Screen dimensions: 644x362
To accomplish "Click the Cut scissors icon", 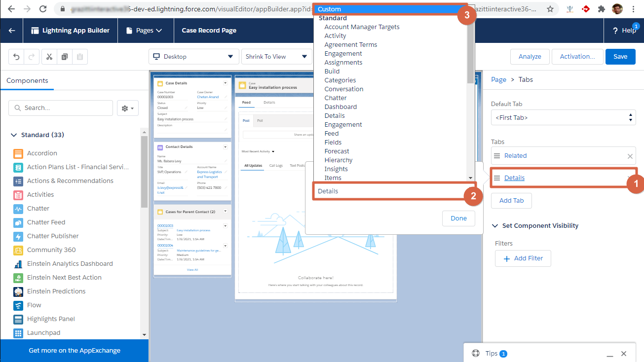I will 49,57.
